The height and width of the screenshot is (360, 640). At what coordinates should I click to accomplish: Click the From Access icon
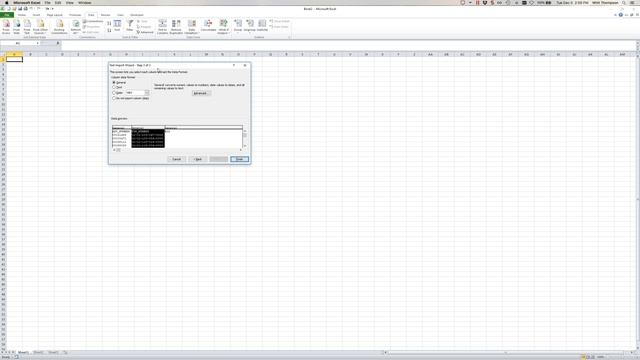(x=6, y=27)
